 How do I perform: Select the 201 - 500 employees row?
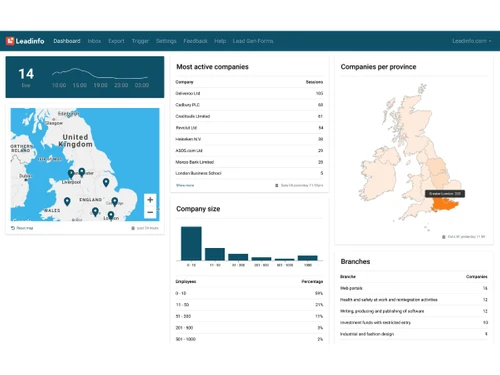tap(249, 328)
